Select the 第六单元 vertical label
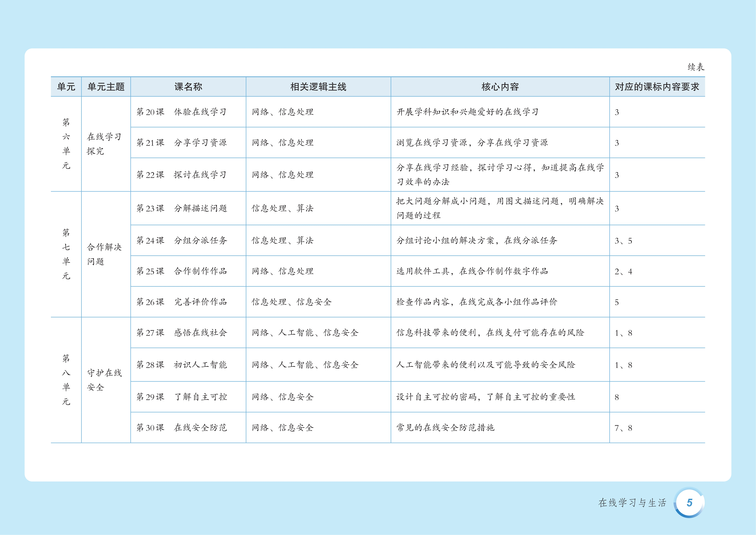Image resolution: width=756 pixels, height=535 pixels. pyautogui.click(x=66, y=144)
